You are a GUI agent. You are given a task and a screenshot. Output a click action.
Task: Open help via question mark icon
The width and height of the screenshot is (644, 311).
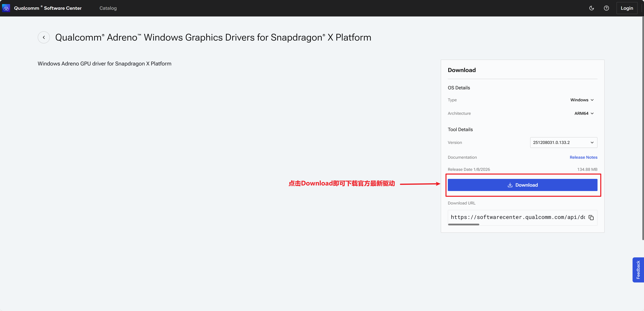pos(606,8)
